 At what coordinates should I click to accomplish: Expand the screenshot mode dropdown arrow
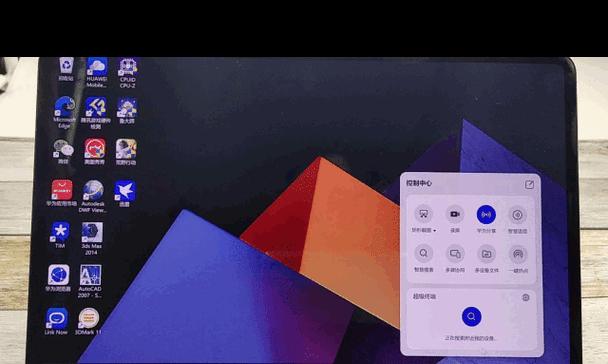pyautogui.click(x=435, y=231)
